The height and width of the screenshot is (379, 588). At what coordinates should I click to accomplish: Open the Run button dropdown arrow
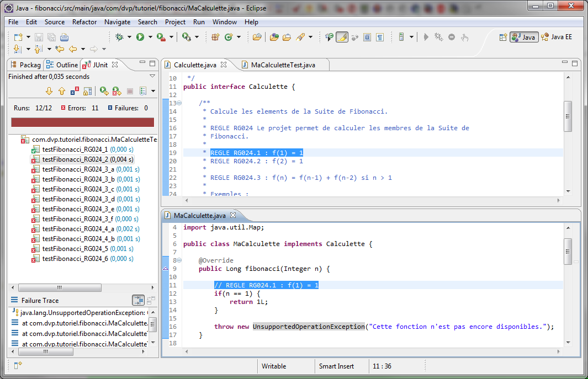150,37
